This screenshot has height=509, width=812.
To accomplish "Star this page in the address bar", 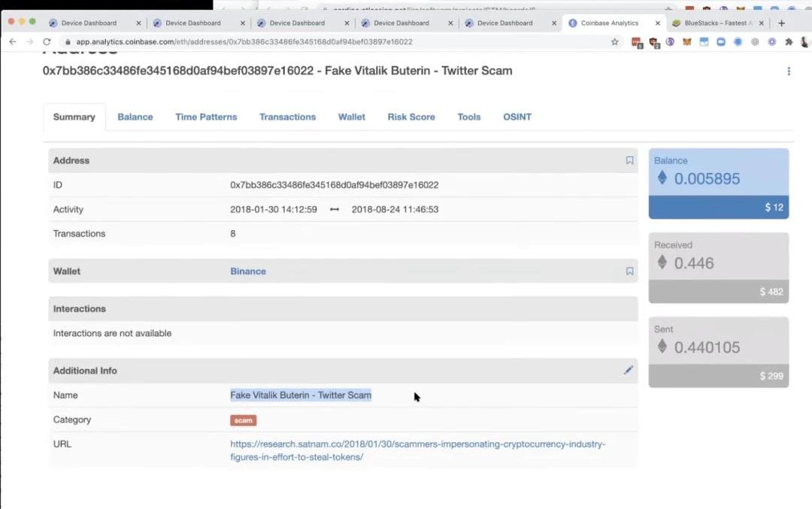I will [614, 42].
